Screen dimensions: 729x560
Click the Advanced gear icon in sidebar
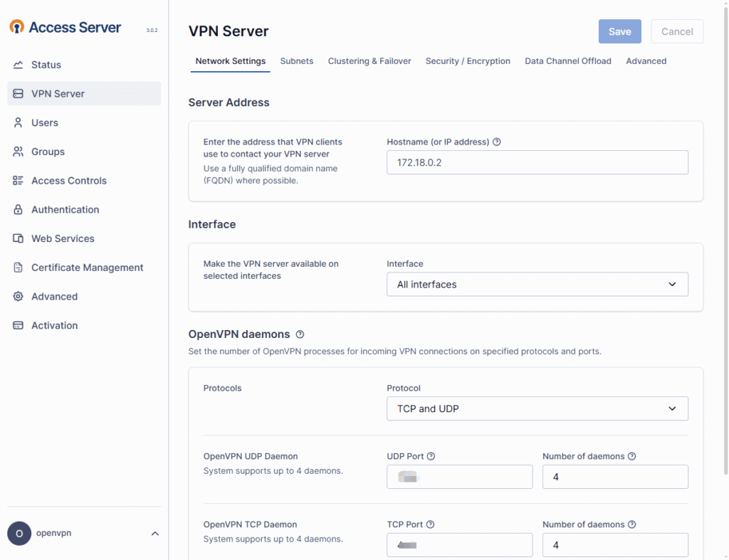pyautogui.click(x=19, y=297)
